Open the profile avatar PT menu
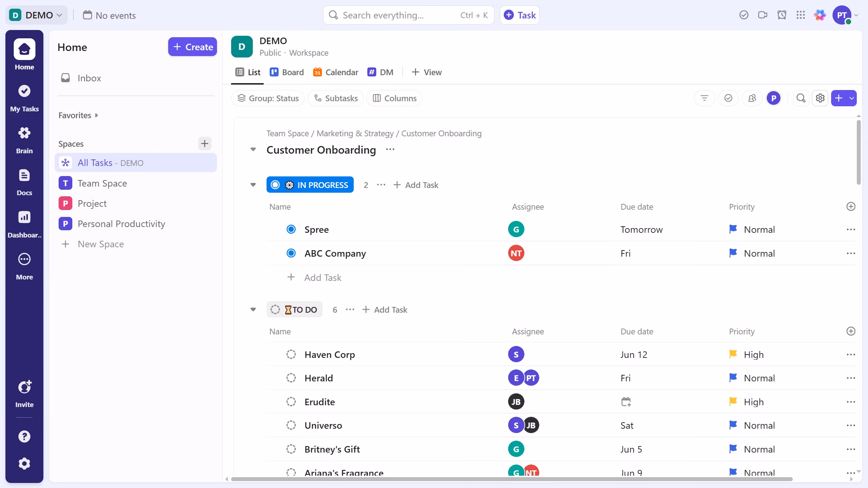This screenshot has height=488, width=868. point(842,15)
